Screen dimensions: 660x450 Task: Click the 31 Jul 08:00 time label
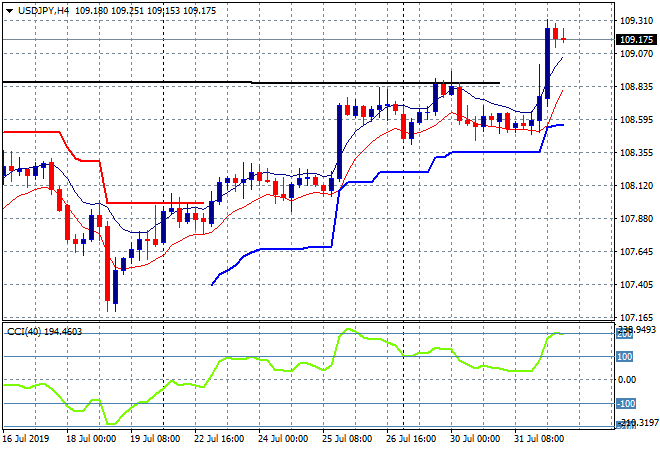pyautogui.click(x=539, y=439)
